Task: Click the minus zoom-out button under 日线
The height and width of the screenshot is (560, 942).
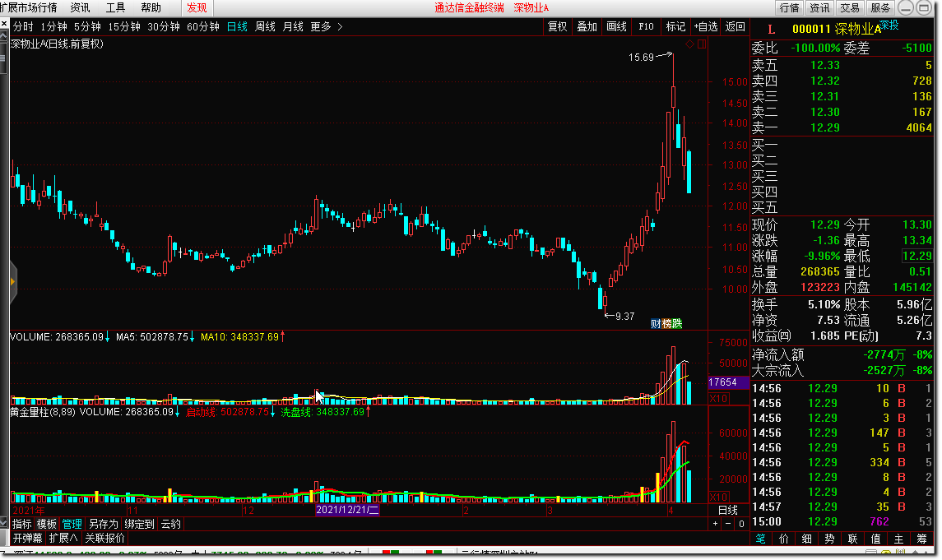Action: (728, 523)
